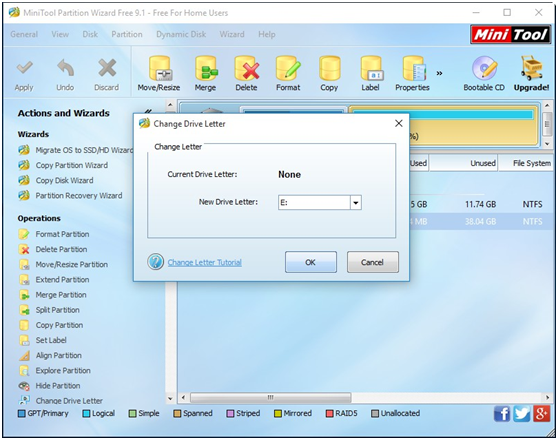Click Align Partition operation
This screenshot has height=440, width=558.
click(50, 355)
